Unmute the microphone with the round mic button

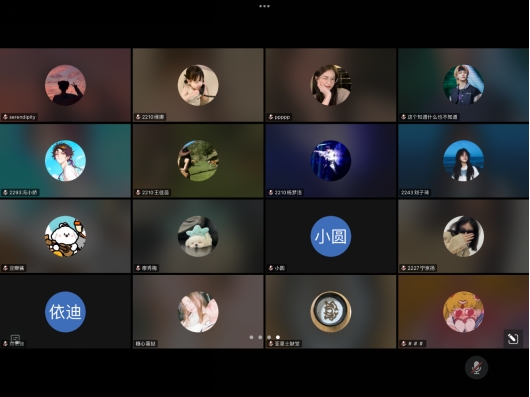pyautogui.click(x=476, y=367)
